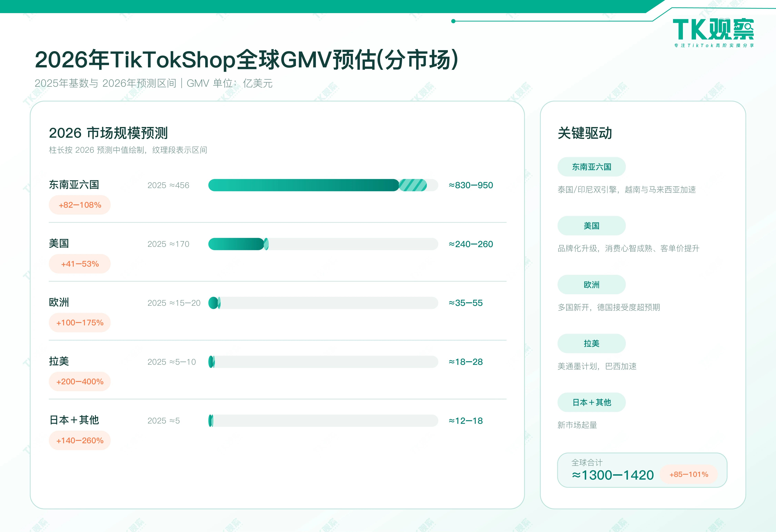
Task: Click the 美国 progress bar
Action: [x=323, y=244]
